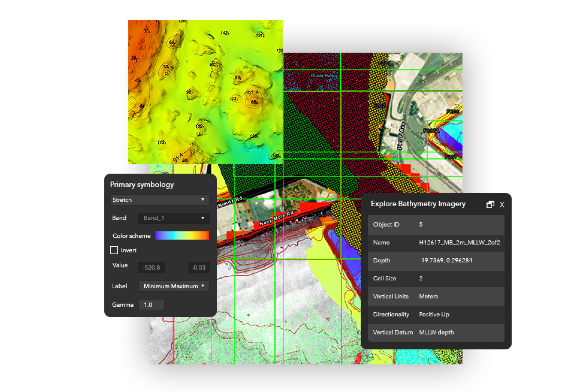Click the minimum value field showing -520.8

[x=151, y=267]
